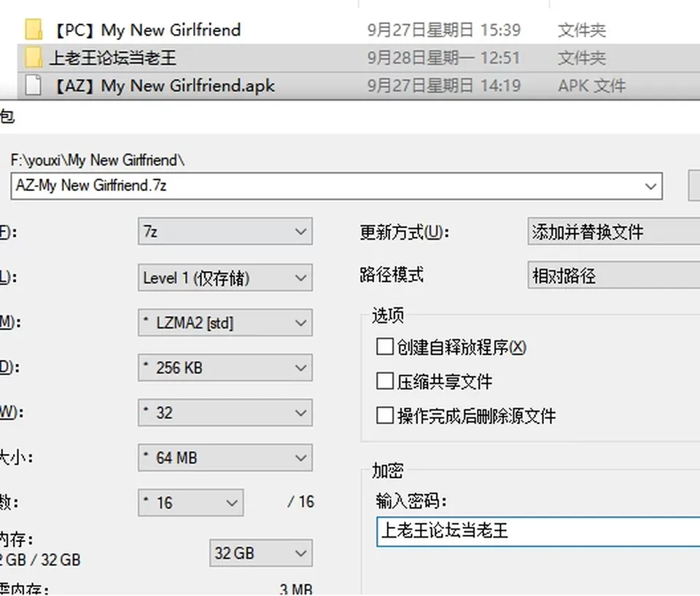Open the word size dropdown showing 32
700x596 pixels.
(225, 412)
